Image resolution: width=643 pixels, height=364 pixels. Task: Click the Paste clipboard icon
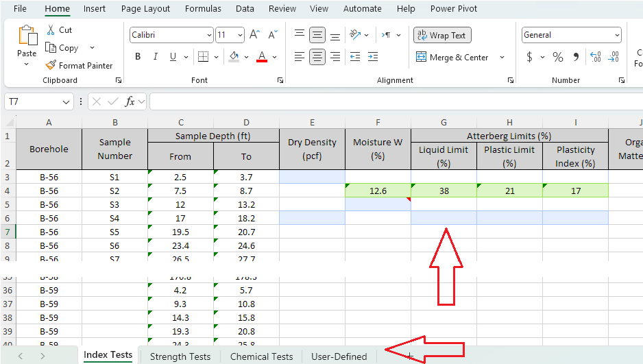pyautogui.click(x=27, y=35)
